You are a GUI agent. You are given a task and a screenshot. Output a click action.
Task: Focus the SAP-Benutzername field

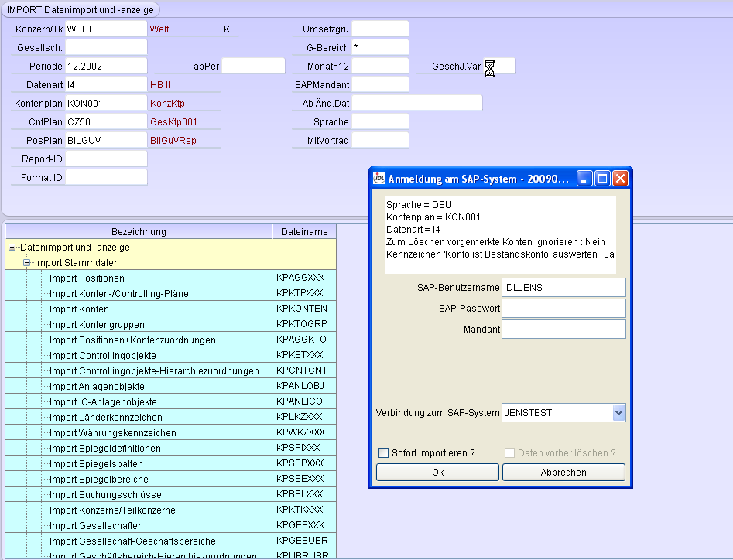[x=563, y=288]
